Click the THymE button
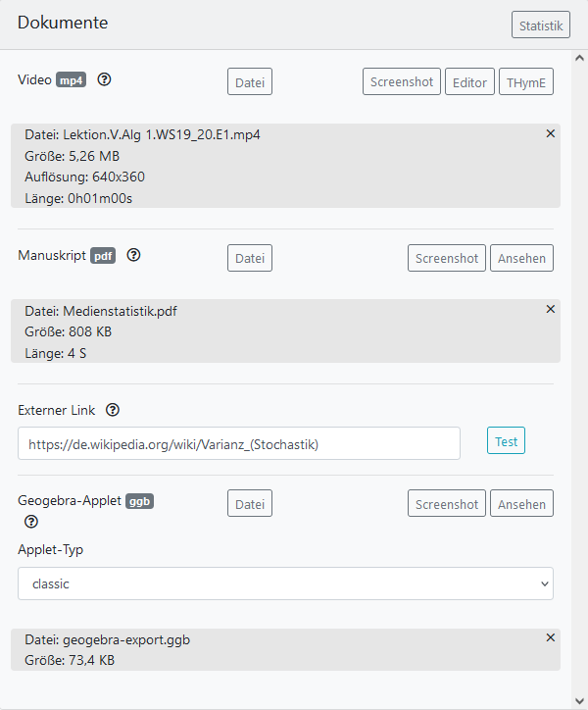The width and height of the screenshot is (588, 710). [526, 82]
